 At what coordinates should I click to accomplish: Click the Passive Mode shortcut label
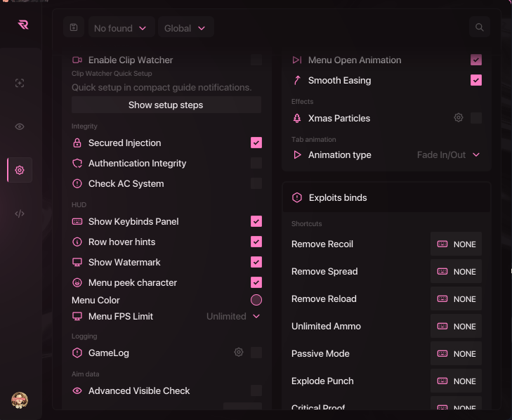pyautogui.click(x=320, y=354)
